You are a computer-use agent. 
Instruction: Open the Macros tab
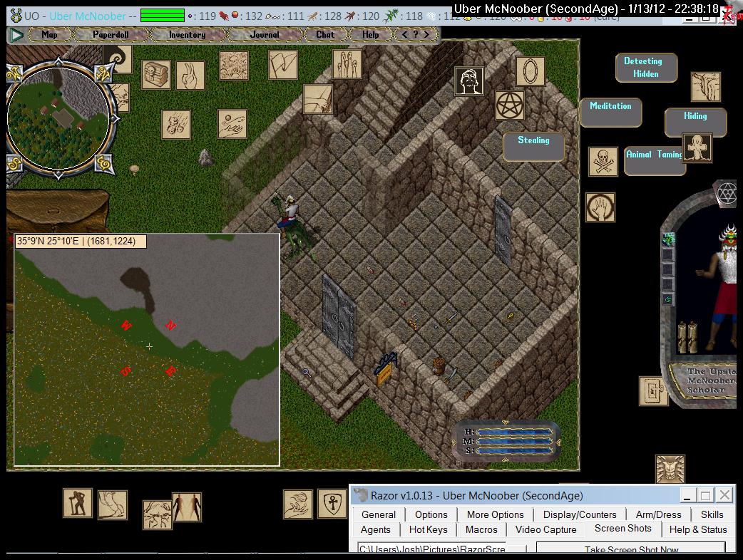pyautogui.click(x=481, y=529)
